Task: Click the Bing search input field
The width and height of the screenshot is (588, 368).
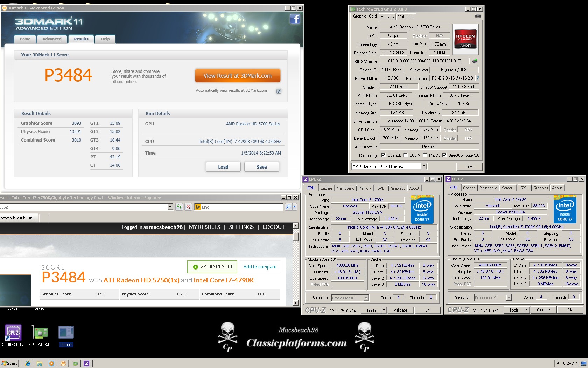Action: (241, 207)
